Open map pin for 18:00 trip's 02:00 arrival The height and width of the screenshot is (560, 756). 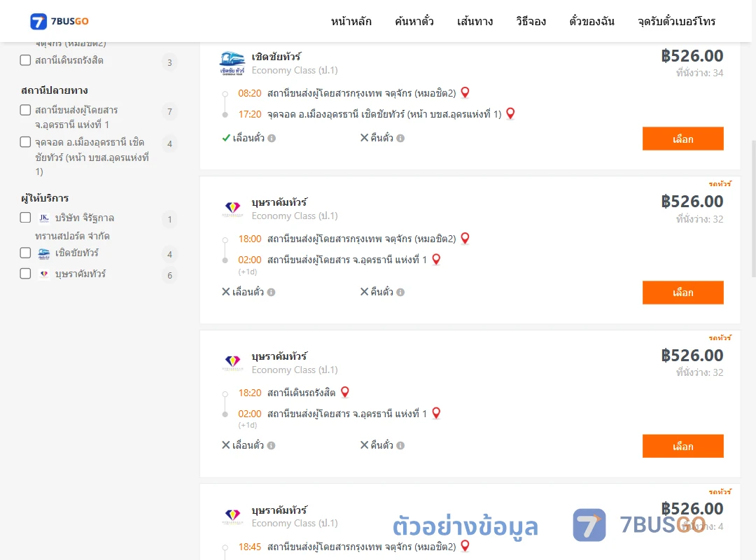(436, 259)
